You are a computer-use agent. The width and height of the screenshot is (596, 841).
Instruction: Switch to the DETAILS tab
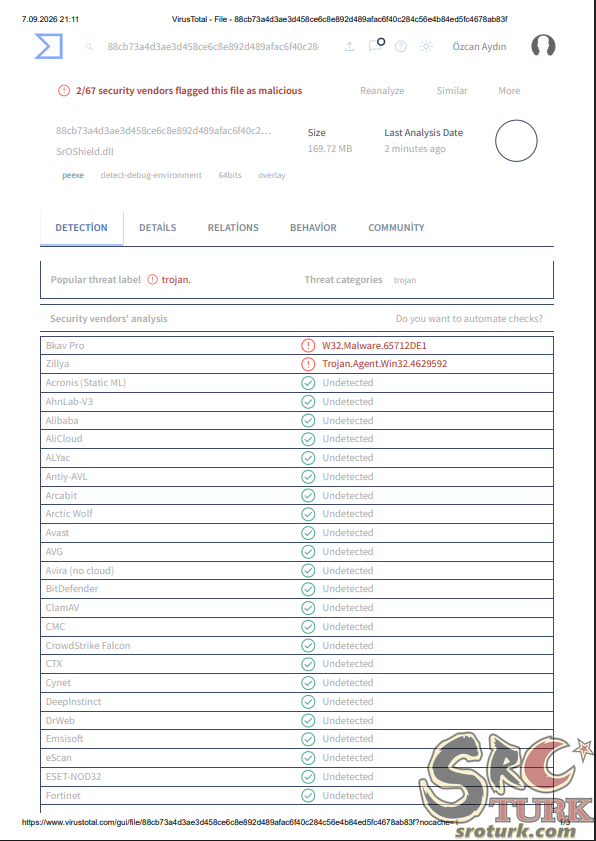(158, 227)
